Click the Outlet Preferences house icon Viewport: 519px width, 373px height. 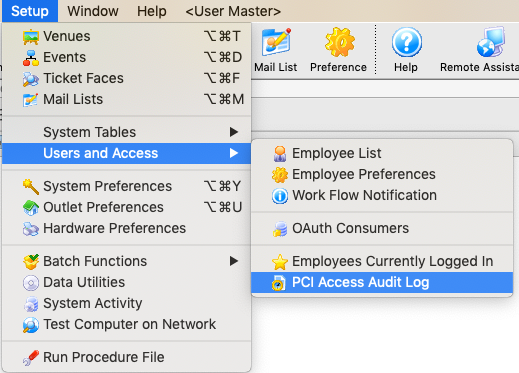(31, 208)
